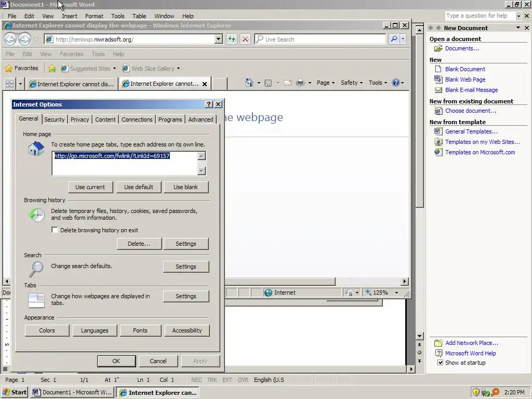
Task: Open the Suggested Sites dropdown
Action: tap(114, 69)
